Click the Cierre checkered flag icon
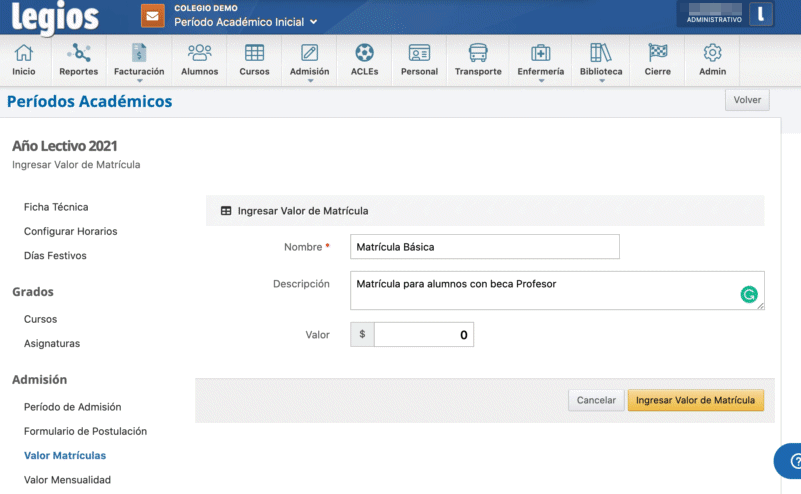Viewport: 801px width, 494px height. 657,54
